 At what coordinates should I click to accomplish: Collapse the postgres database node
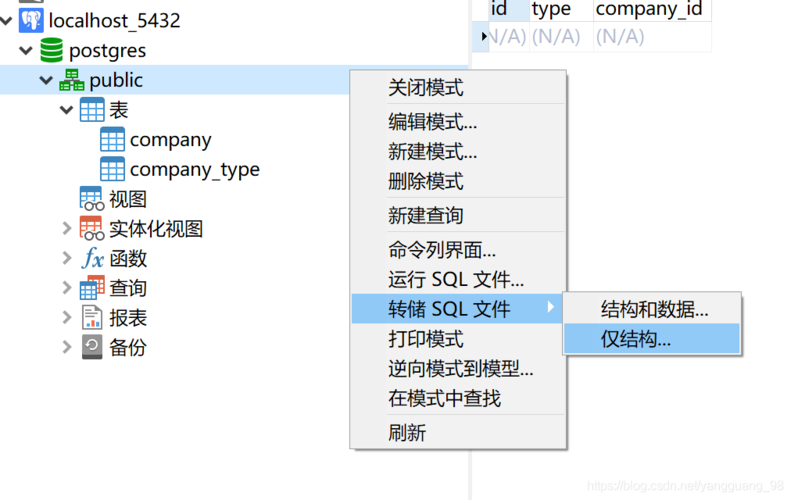(26, 50)
